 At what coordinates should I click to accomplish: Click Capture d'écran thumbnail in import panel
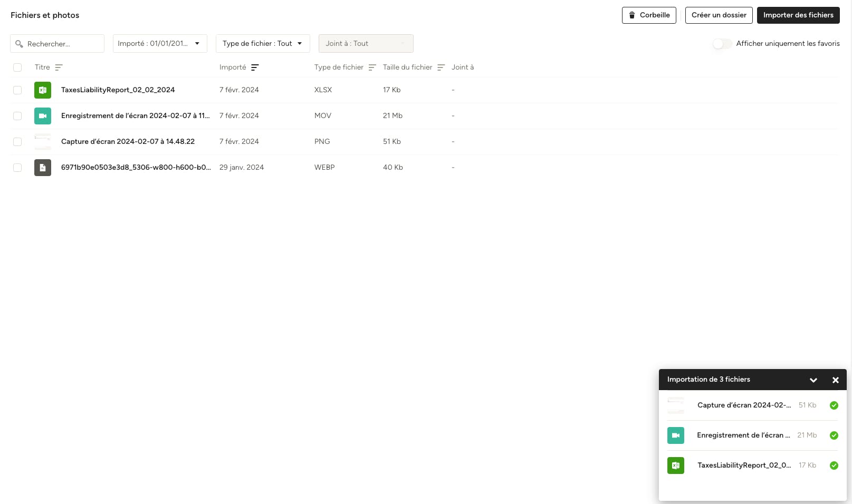tap(676, 405)
